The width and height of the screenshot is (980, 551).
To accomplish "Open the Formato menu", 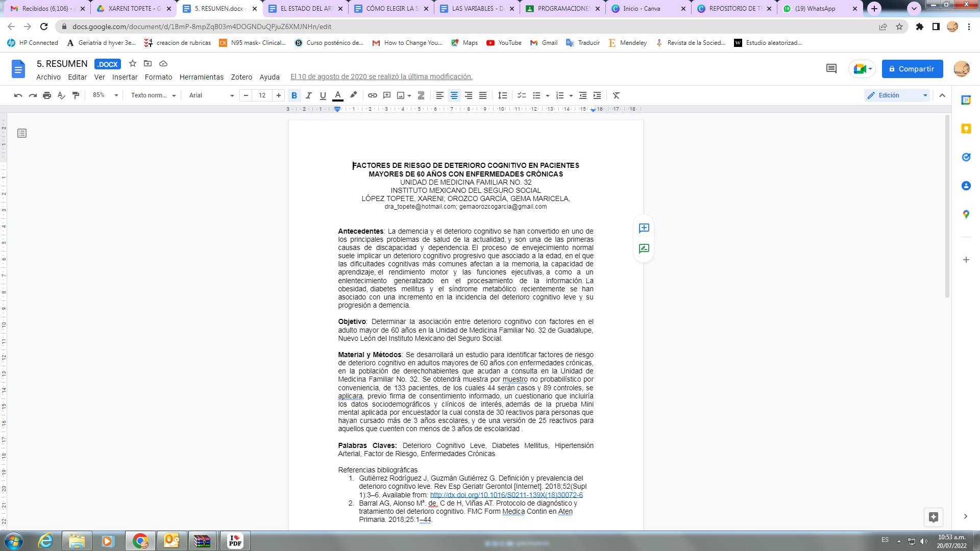I will coord(159,77).
